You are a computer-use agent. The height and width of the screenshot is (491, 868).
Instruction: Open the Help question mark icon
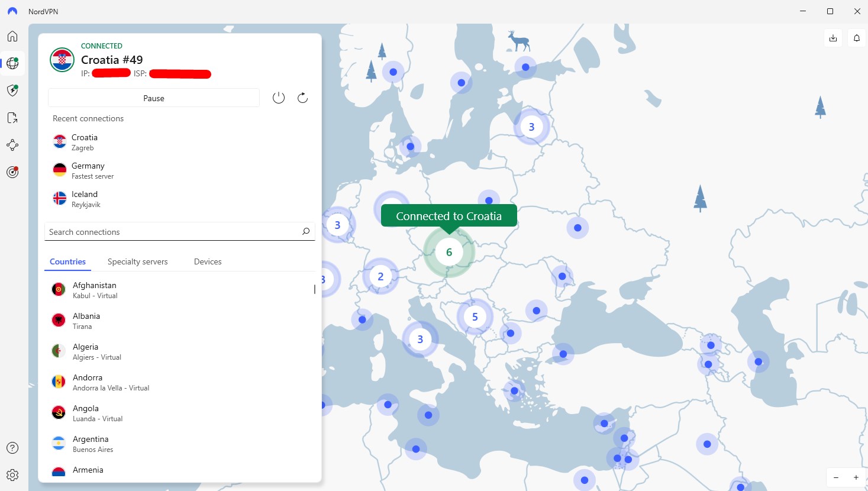12,448
